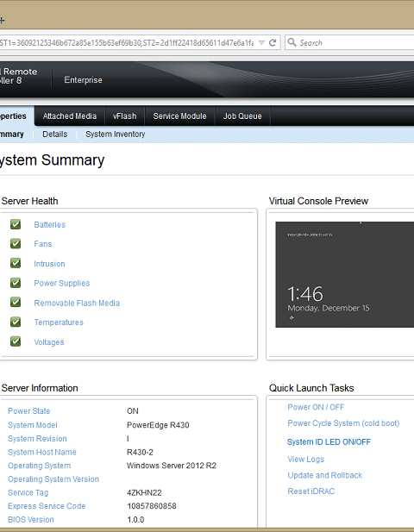Select the Summary sub-tab

tap(12, 135)
